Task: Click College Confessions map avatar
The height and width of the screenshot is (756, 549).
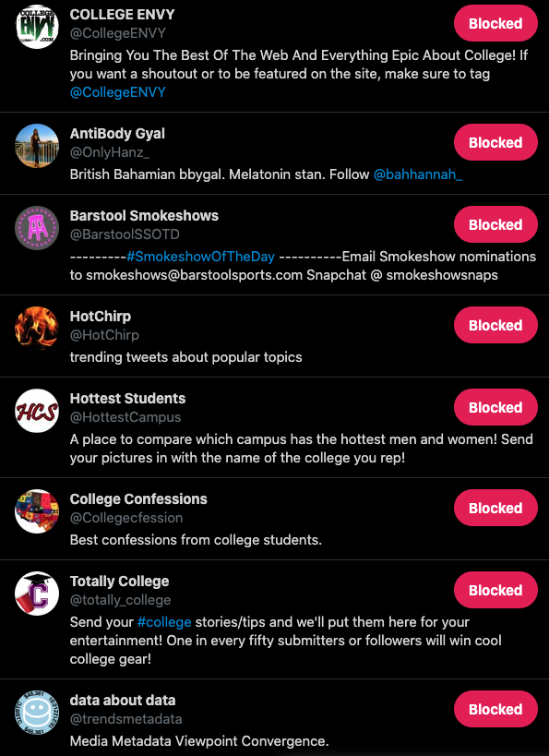Action: (37, 511)
